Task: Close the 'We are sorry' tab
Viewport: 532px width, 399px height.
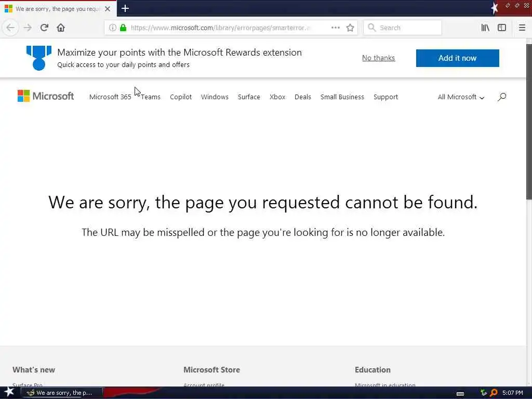Action: pyautogui.click(x=108, y=9)
